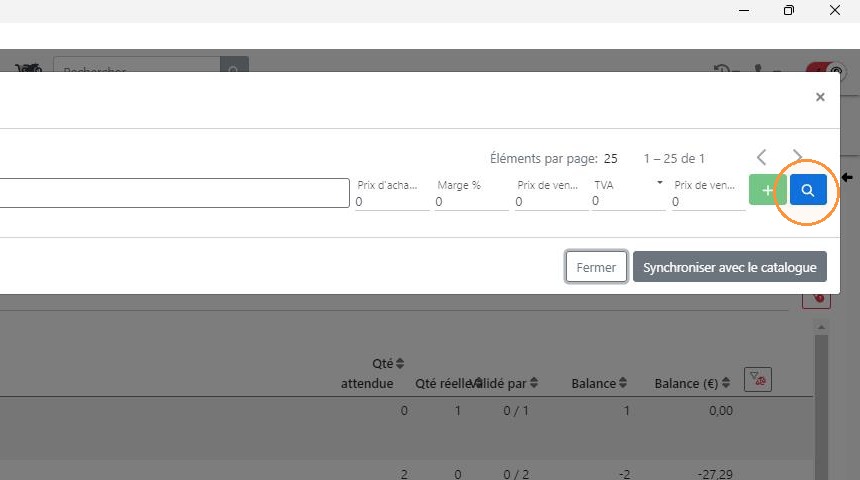Sort by Qté attendue column

coord(400,363)
